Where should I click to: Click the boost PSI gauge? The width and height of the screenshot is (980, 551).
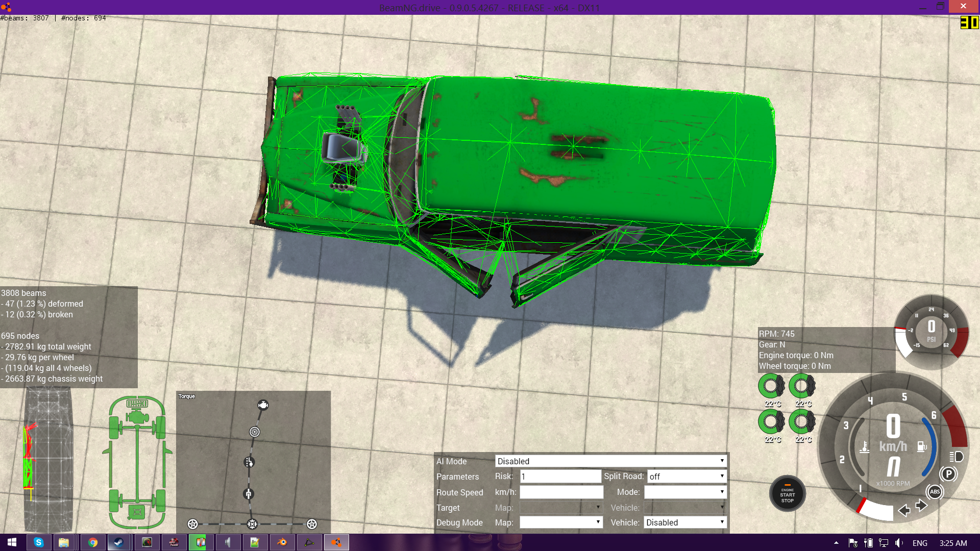931,332
